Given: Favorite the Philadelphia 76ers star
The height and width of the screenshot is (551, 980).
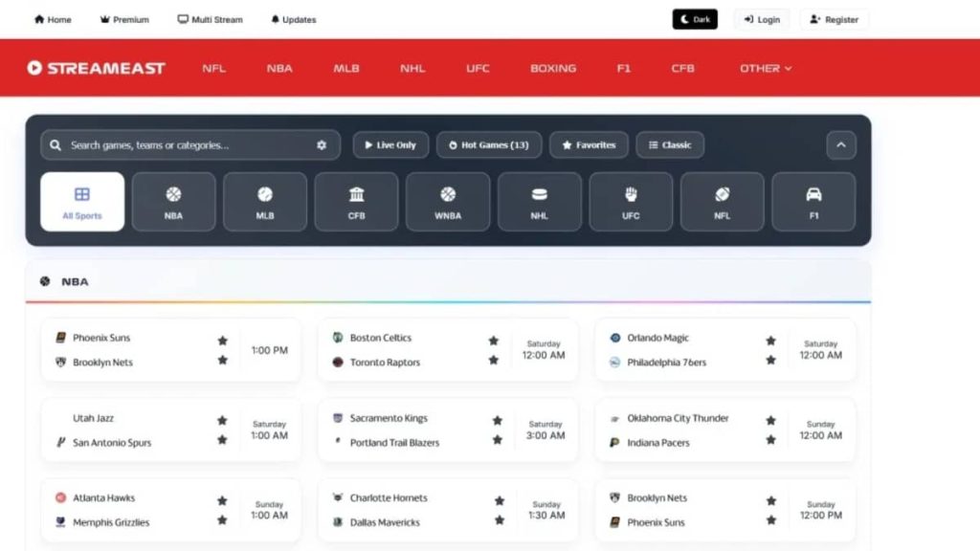Looking at the screenshot, I should (770, 360).
